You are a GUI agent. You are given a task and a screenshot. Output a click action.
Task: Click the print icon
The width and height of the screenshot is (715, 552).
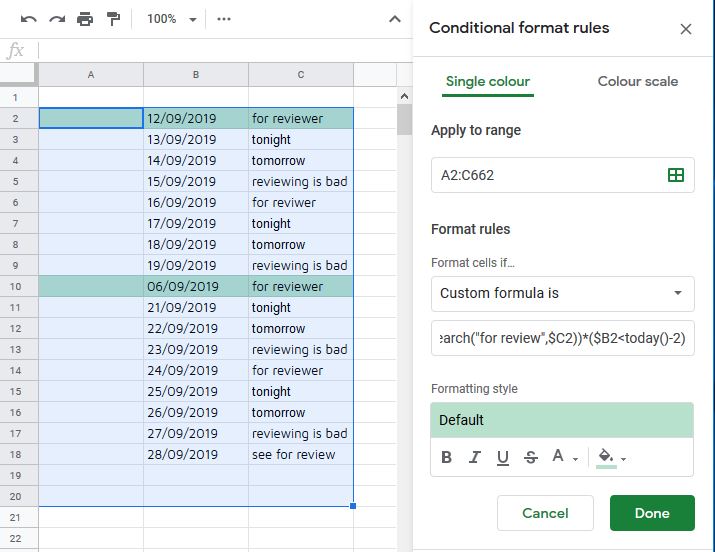click(85, 19)
